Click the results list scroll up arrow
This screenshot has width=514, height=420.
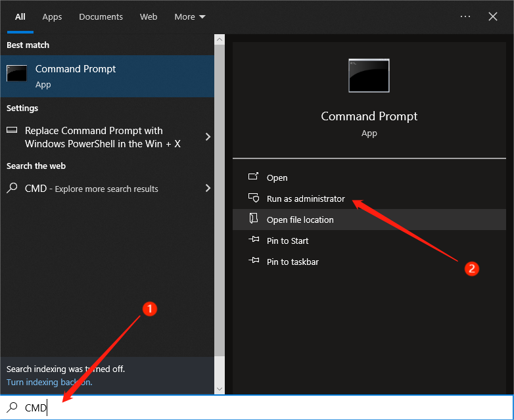tap(220, 39)
